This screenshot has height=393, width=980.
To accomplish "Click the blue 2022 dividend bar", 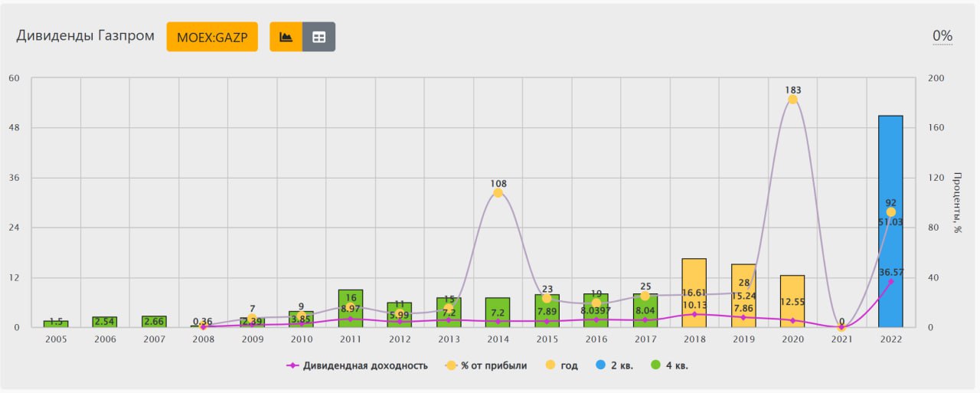I will coord(890,221).
